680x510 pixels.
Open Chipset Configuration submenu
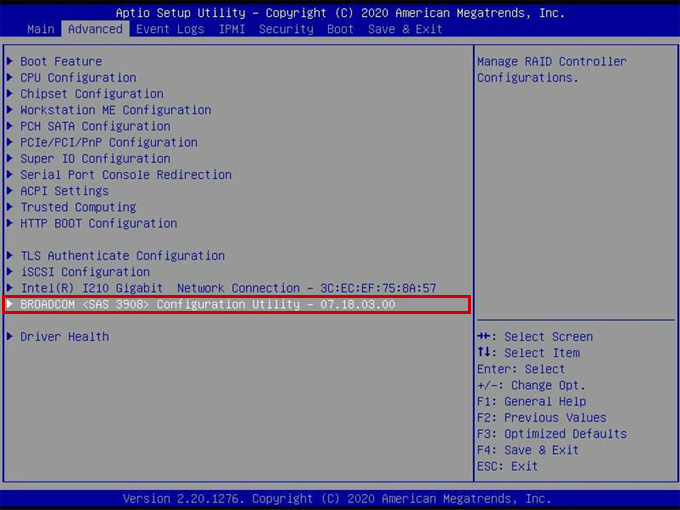coord(91,94)
